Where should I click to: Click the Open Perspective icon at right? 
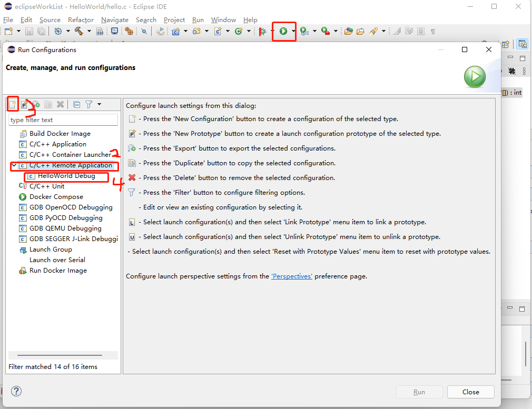[506, 44]
